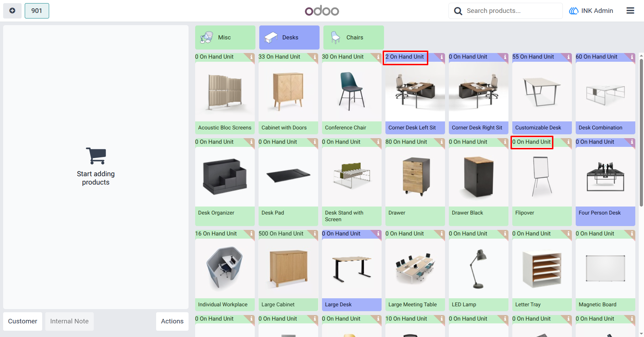Select order 901 tab
Viewport: 644px width, 337px height.
point(37,11)
